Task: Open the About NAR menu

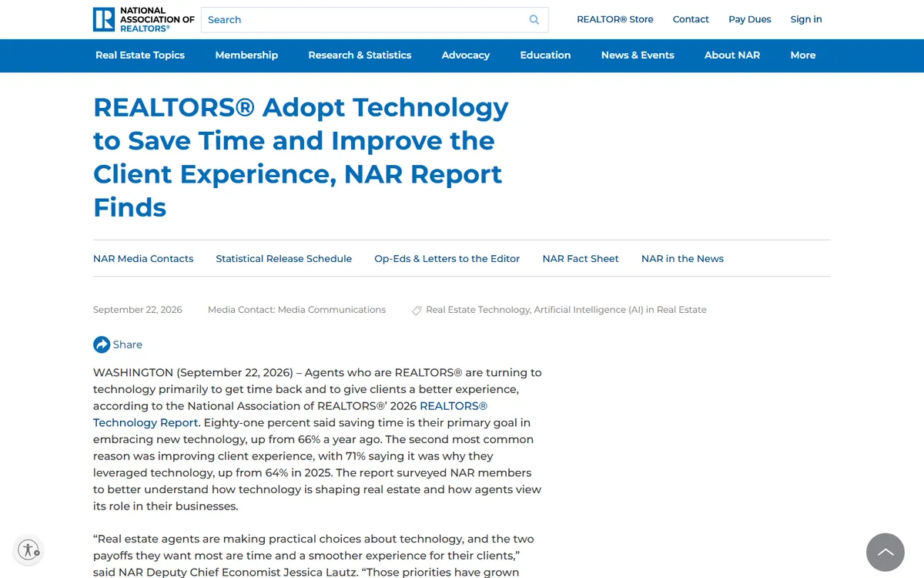Action: tap(732, 55)
